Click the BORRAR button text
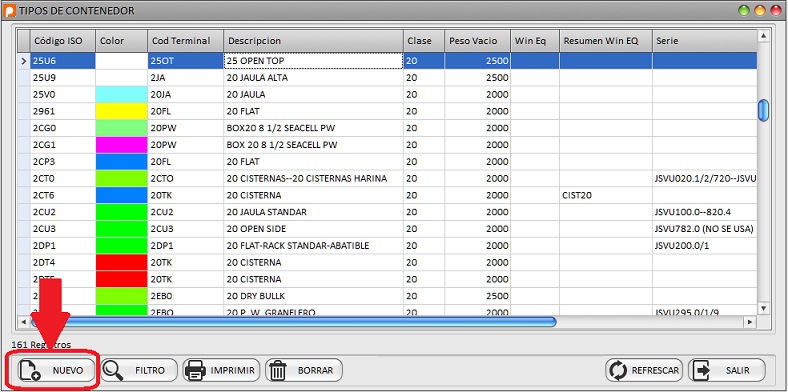This screenshot has width=788, height=392. click(315, 371)
